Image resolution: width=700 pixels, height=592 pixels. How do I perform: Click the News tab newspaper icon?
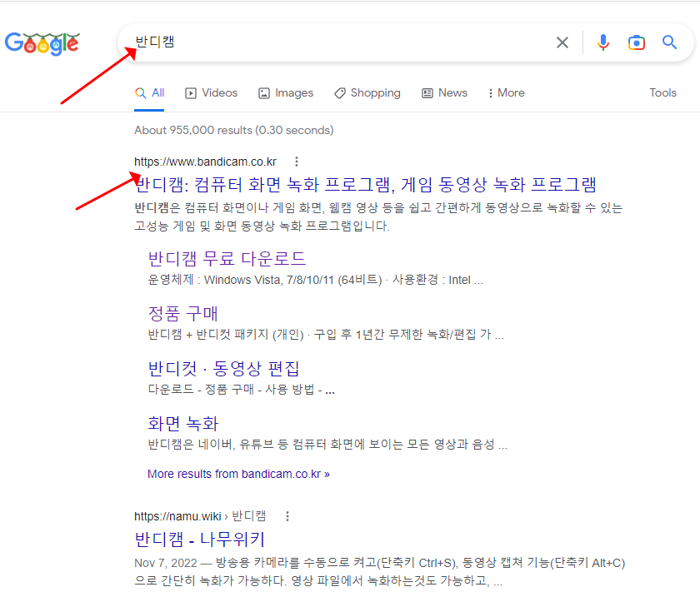click(427, 93)
